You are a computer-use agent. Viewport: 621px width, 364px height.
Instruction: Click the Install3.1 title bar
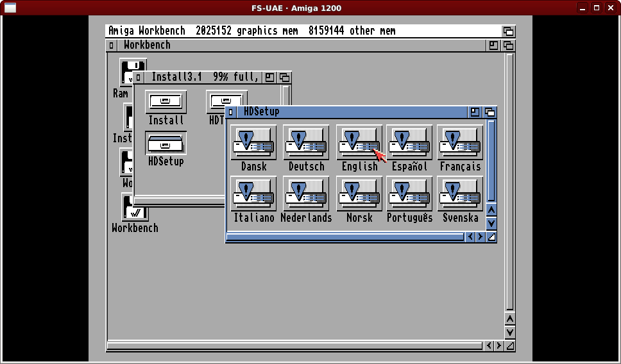[x=203, y=77]
